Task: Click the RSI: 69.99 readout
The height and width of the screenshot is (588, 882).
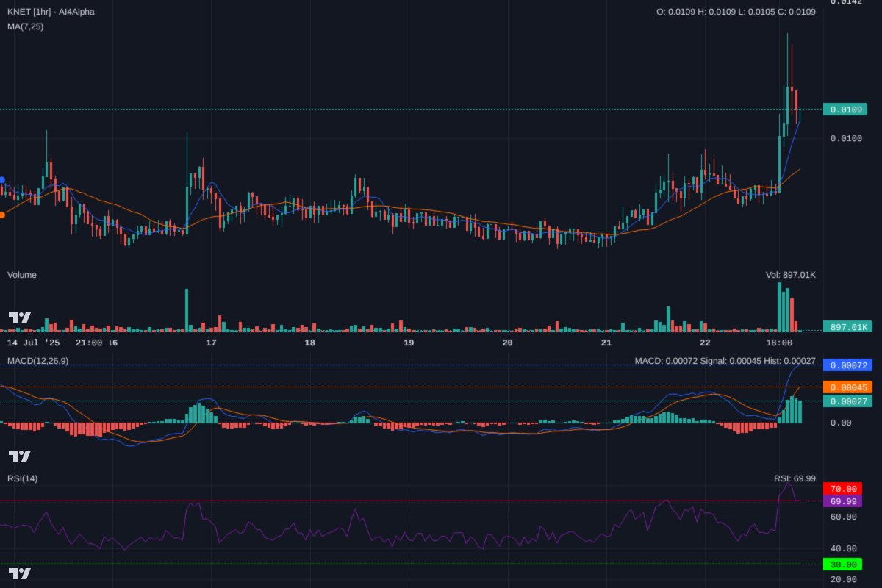Action: coord(795,478)
